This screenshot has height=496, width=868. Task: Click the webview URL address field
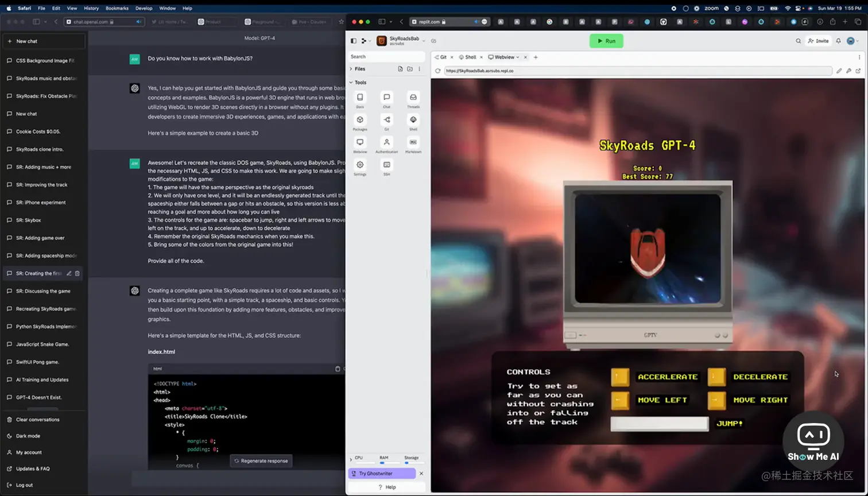pos(638,71)
